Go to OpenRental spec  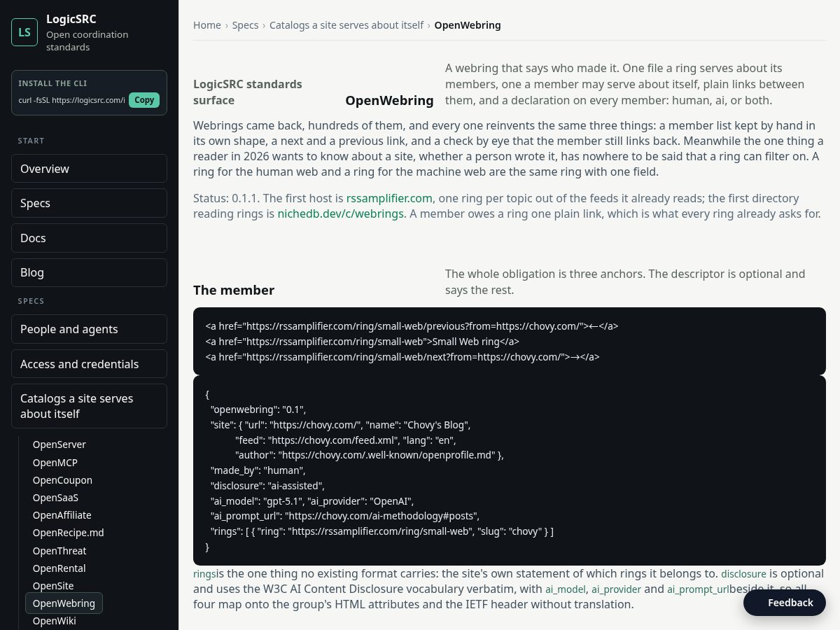pos(59,568)
